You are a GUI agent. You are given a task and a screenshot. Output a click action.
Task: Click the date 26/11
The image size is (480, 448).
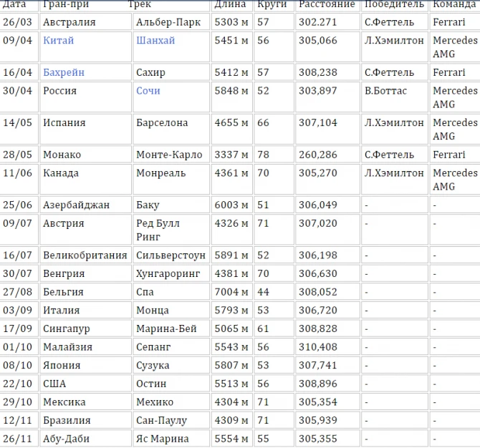(x=17, y=439)
